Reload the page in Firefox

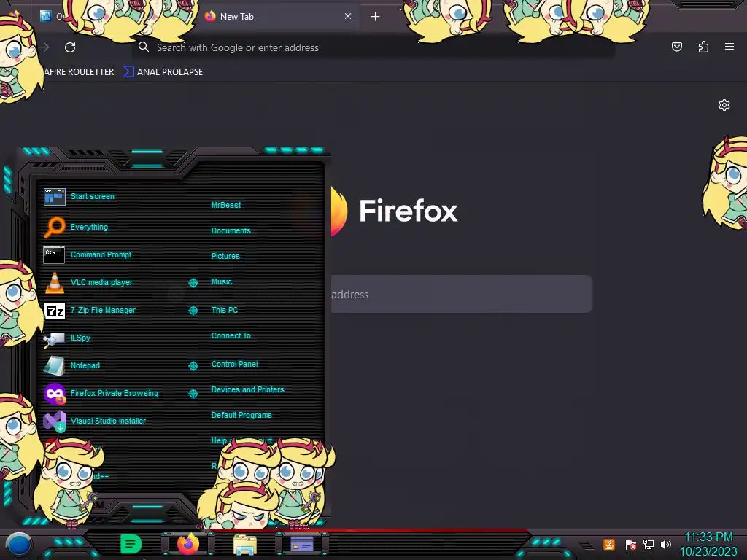click(x=70, y=47)
